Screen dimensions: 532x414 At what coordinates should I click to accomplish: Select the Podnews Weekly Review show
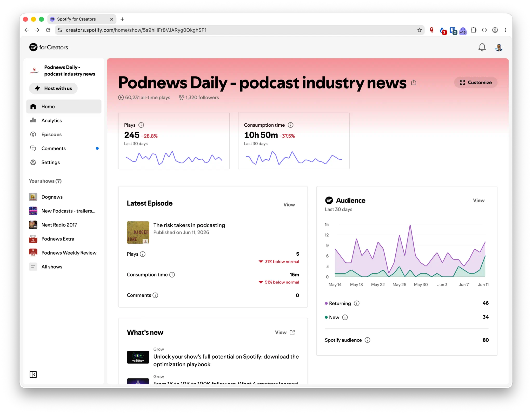click(64, 253)
